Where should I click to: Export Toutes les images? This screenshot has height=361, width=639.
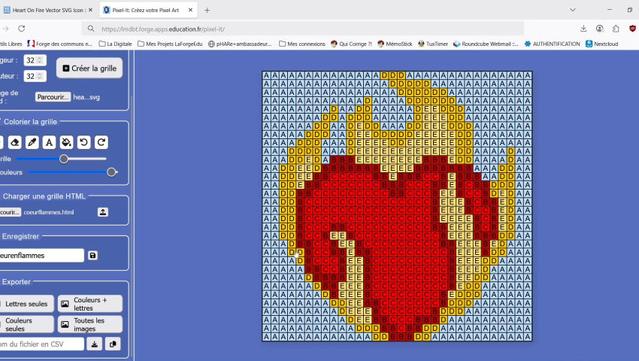[x=90, y=324]
